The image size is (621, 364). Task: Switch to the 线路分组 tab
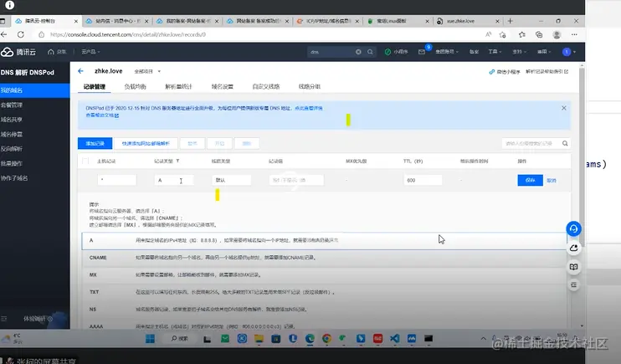(x=310, y=86)
